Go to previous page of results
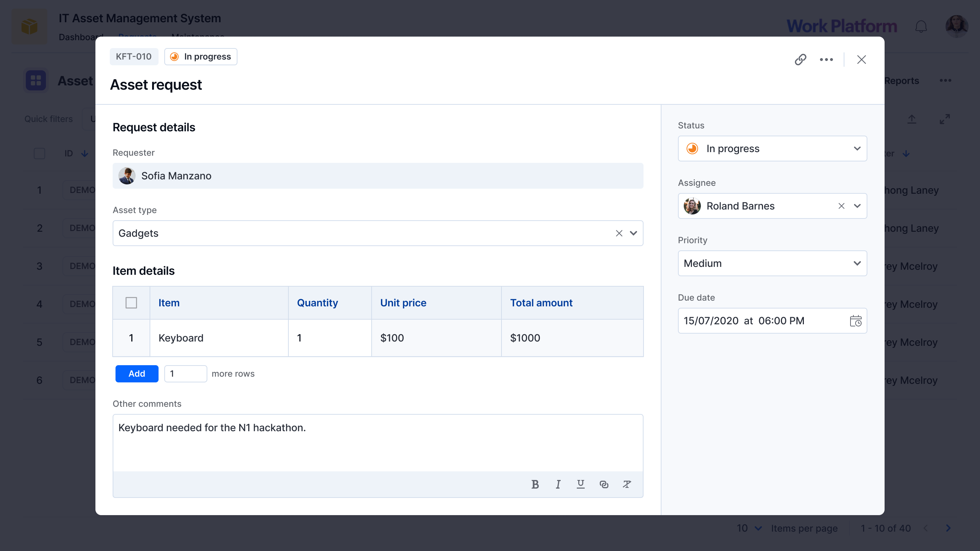The width and height of the screenshot is (980, 551). 925,528
